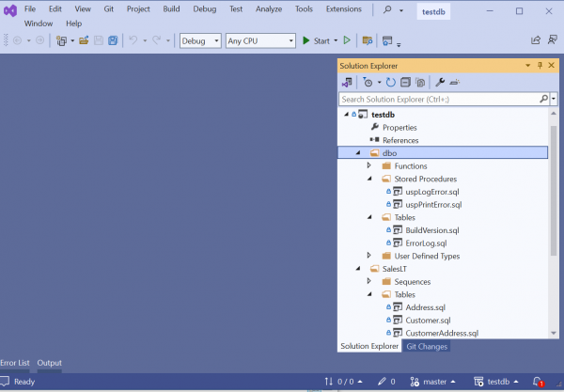Screen dimensions: 564x392
Task: Select uspLogError.sql in the tree
Action: (x=432, y=192)
